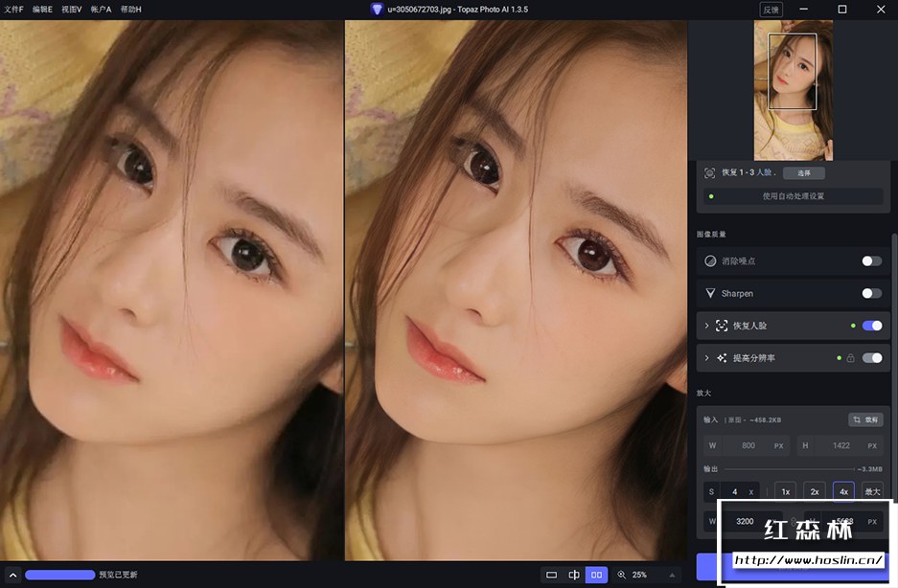Click the original left preview image
Viewport: 898px width, 588px height.
pyautogui.click(x=172, y=290)
